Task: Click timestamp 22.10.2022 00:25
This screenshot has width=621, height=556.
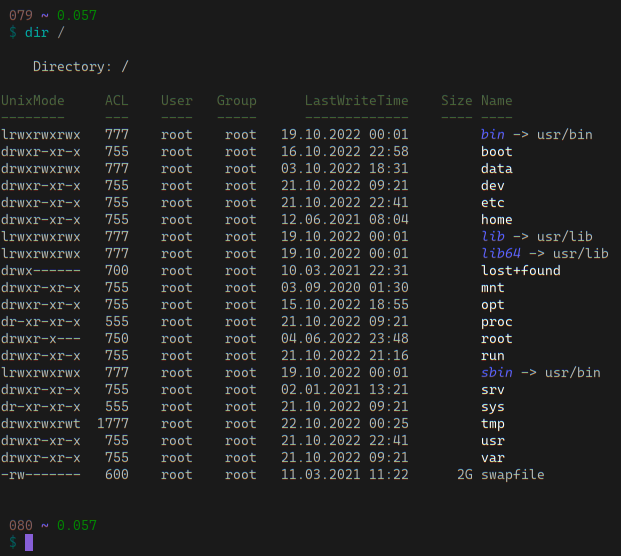Action: point(345,424)
